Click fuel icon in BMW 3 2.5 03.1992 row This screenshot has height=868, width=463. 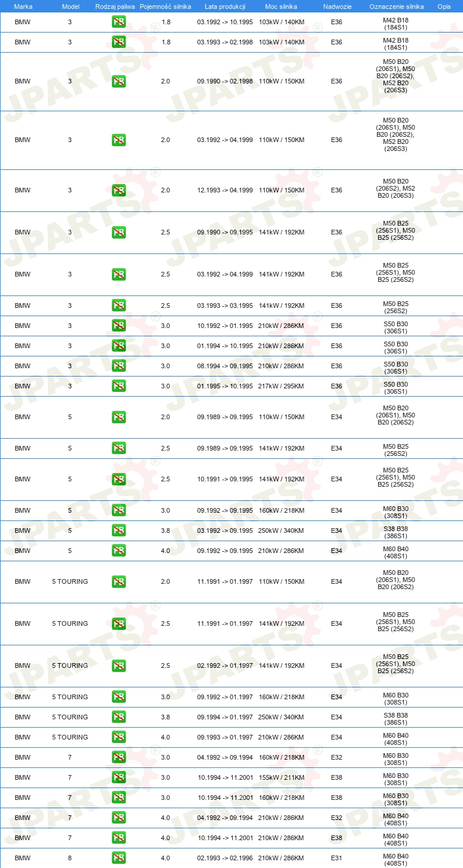118,275
